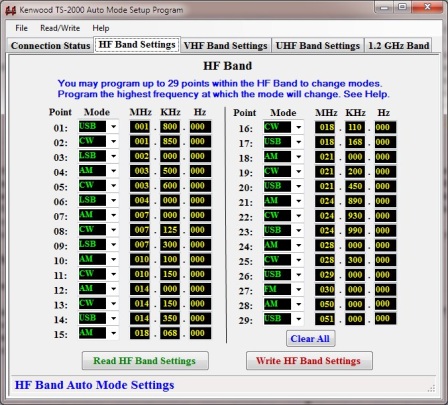Click KHz field 350 of point 14

(170, 318)
